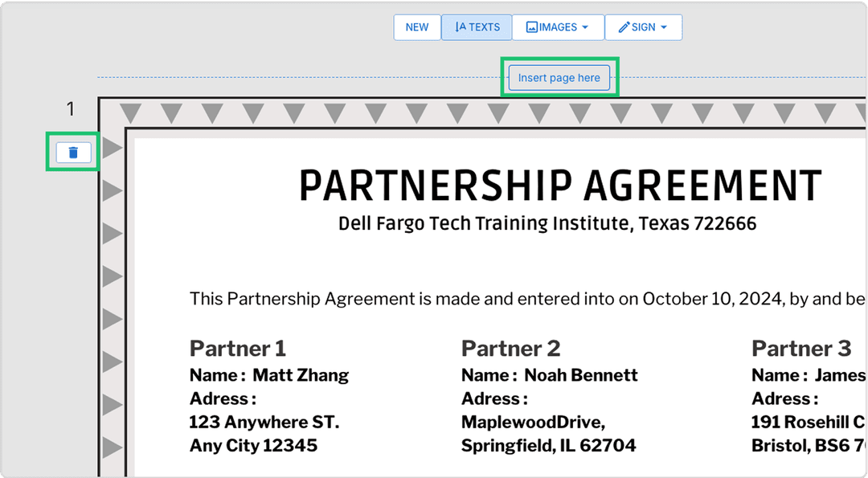Expand the caret arrow next to IMAGES
Screen dimensions: 868x478
pyautogui.click(x=585, y=27)
